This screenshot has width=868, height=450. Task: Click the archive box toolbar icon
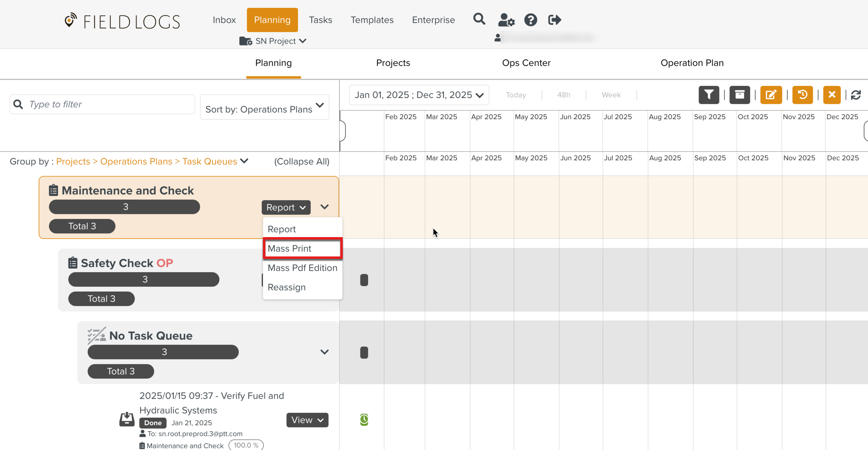pyautogui.click(x=740, y=95)
